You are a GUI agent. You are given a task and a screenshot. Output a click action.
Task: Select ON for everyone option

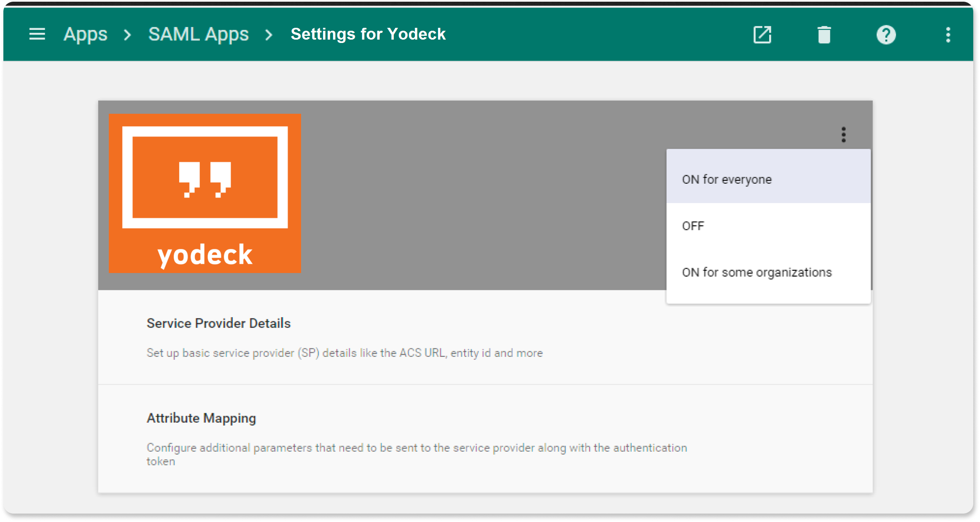(x=727, y=179)
